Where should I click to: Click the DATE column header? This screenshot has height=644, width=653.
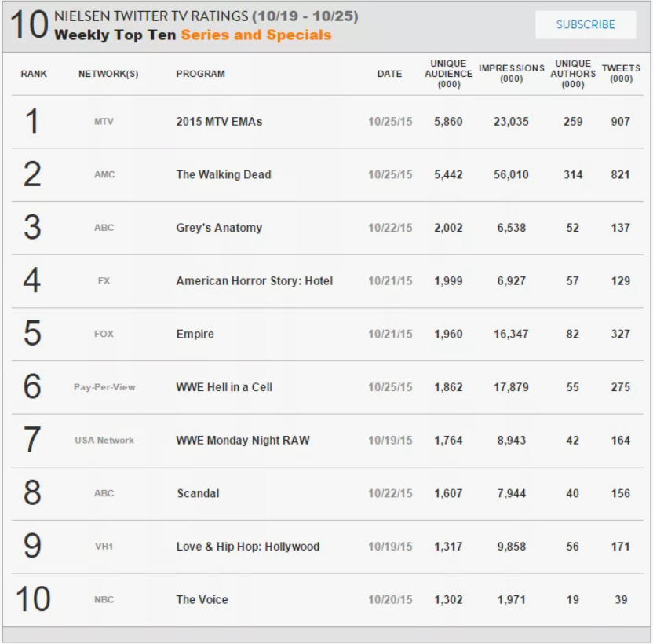[x=389, y=74]
